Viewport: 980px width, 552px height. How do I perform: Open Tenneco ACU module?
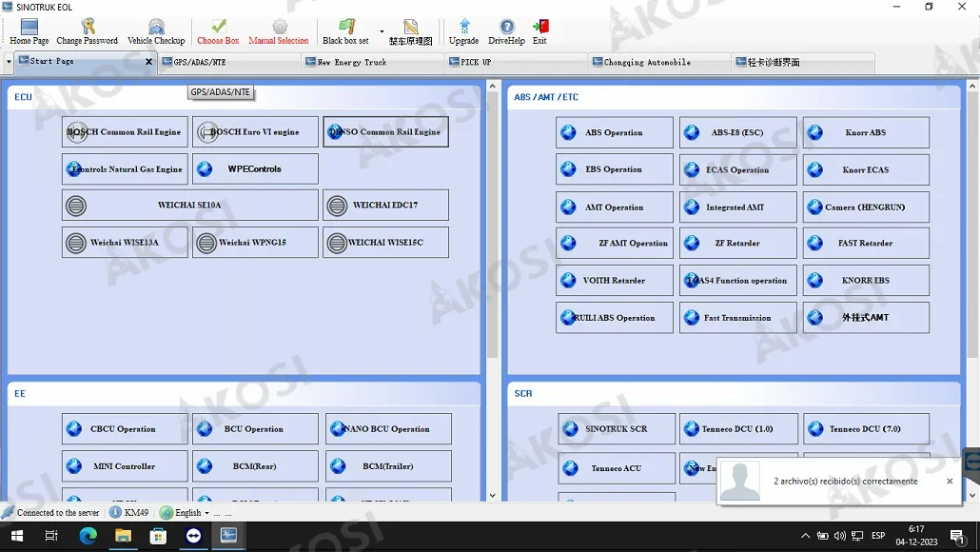click(x=617, y=468)
